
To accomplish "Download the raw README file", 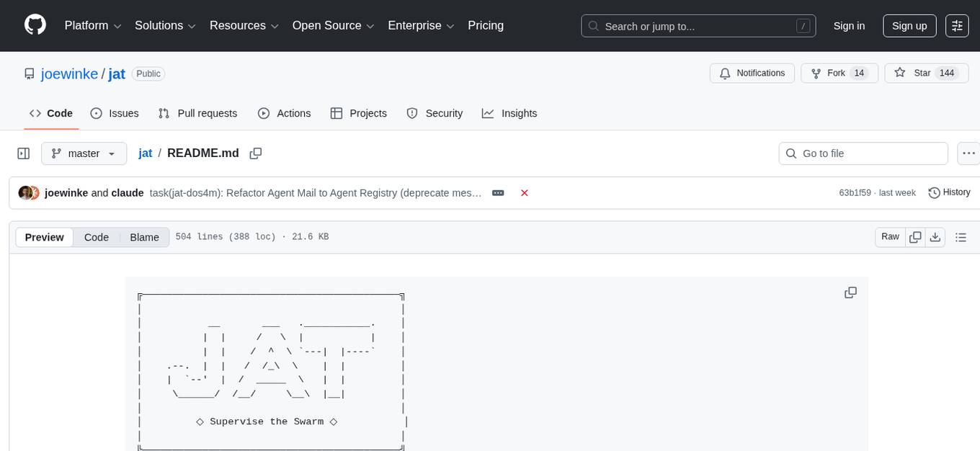I will tap(935, 237).
